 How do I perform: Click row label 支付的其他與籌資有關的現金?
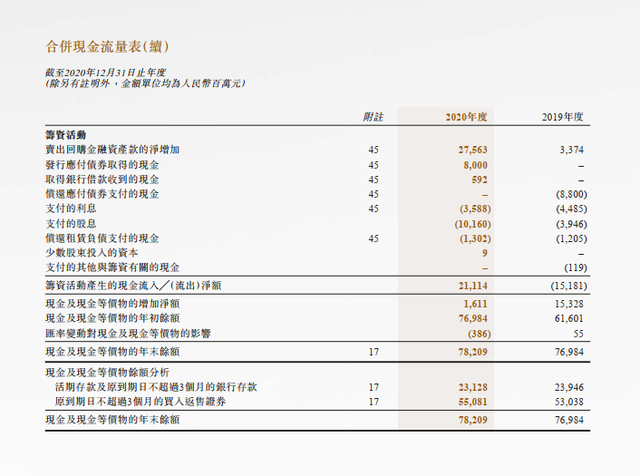(x=112, y=268)
